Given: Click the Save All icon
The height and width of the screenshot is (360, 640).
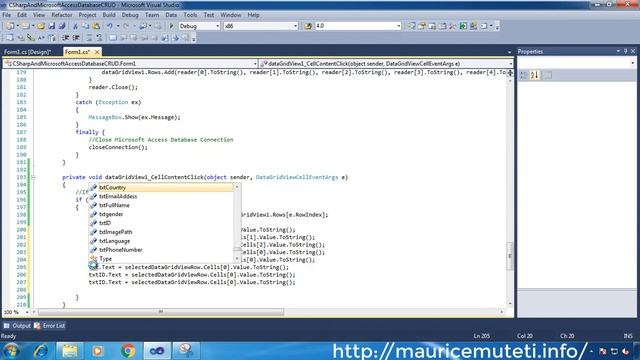Looking at the screenshot, I should click(x=62, y=26).
